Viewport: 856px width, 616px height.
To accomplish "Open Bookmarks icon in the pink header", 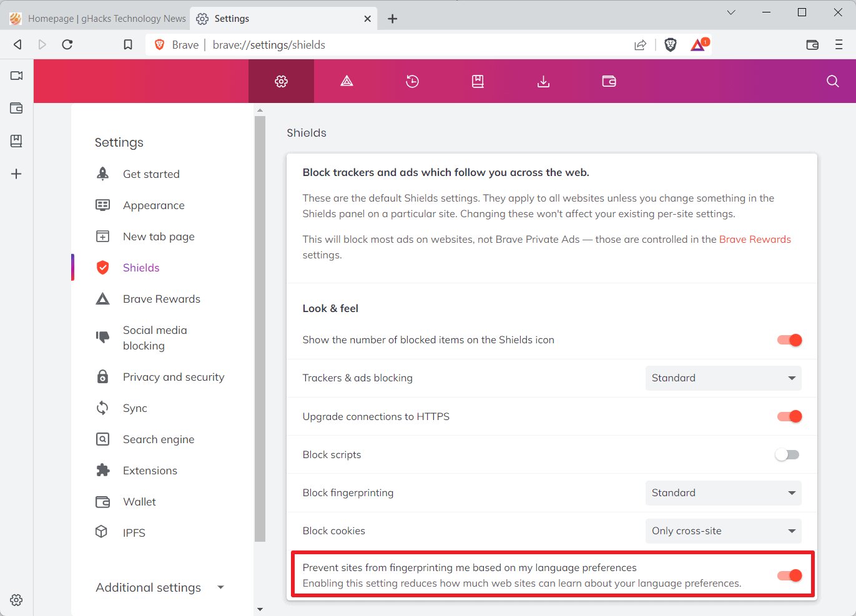I will tap(478, 81).
